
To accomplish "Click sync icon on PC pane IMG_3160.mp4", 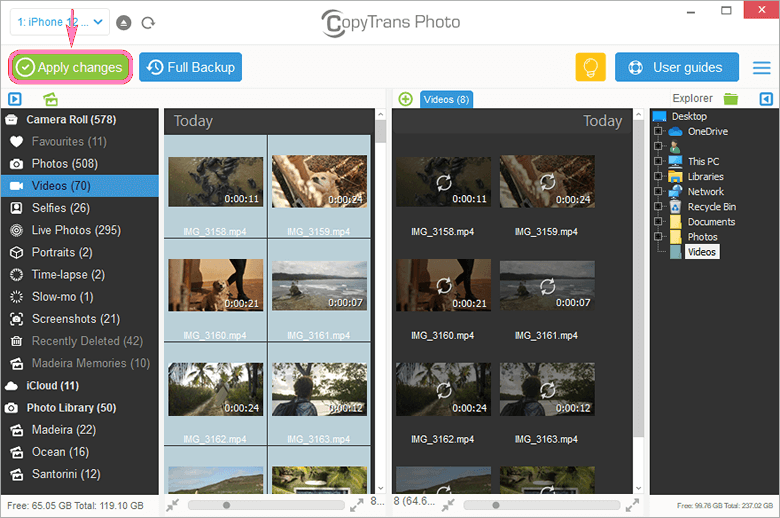I will [444, 286].
